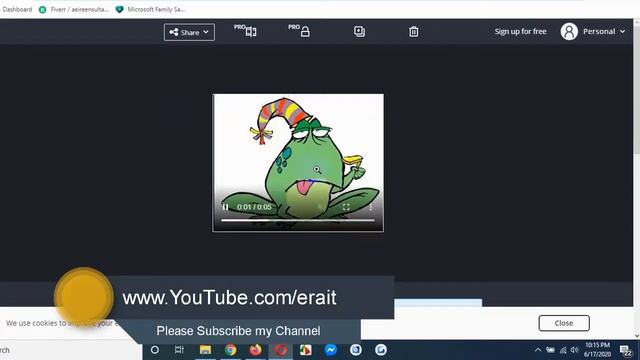Delete with the trash can icon
The image size is (640, 360).
coord(413,31)
